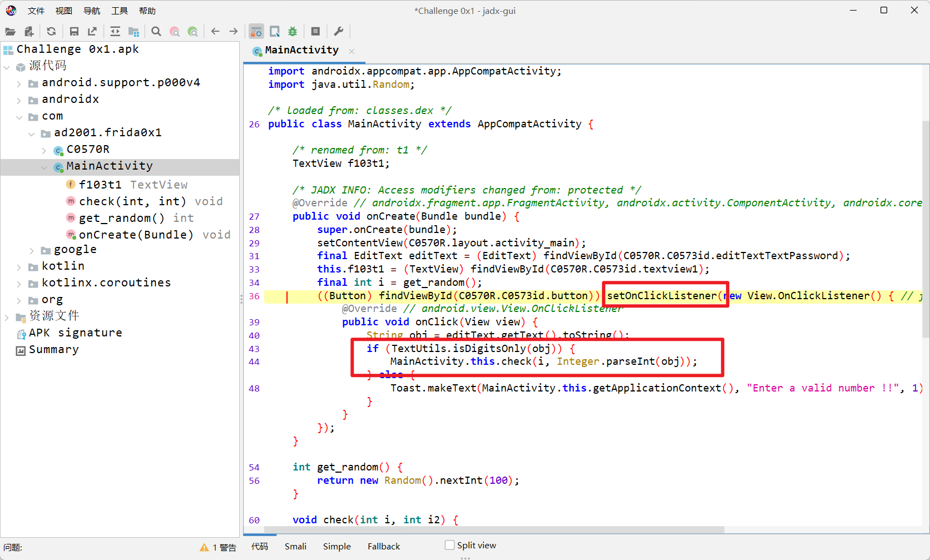Go forward with the right arrow
This screenshot has height=560, width=930.
(234, 32)
